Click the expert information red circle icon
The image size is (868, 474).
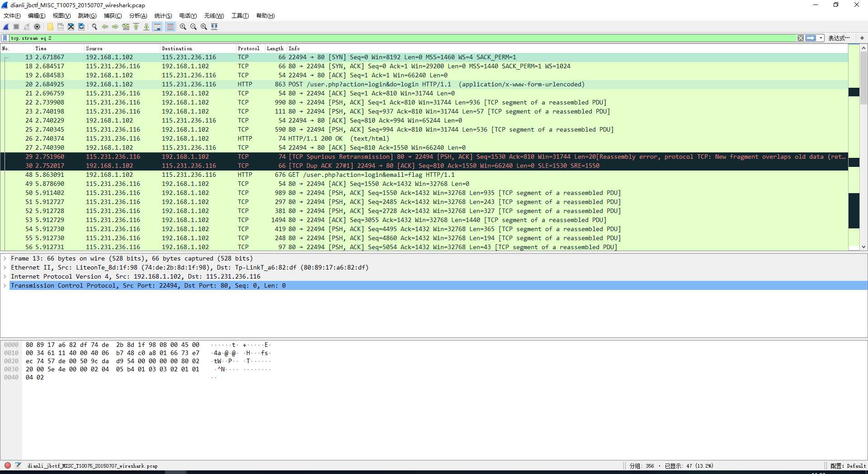click(x=8, y=465)
